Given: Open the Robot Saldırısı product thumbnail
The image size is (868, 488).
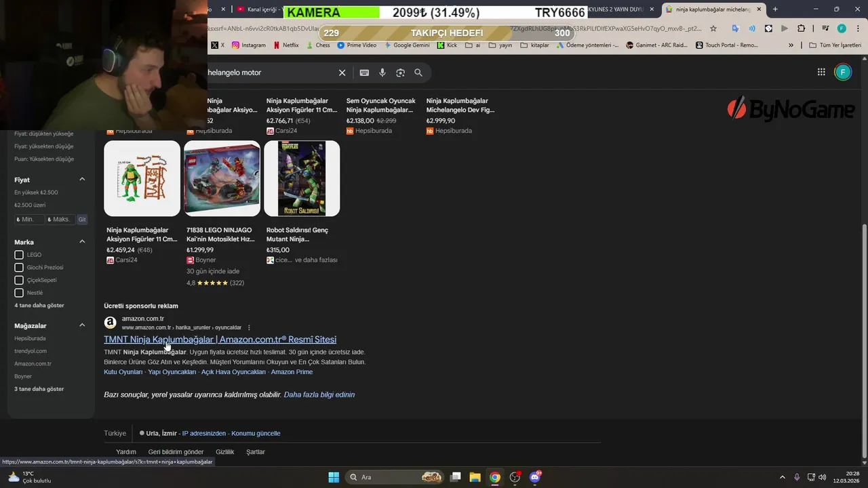Looking at the screenshot, I should [302, 178].
